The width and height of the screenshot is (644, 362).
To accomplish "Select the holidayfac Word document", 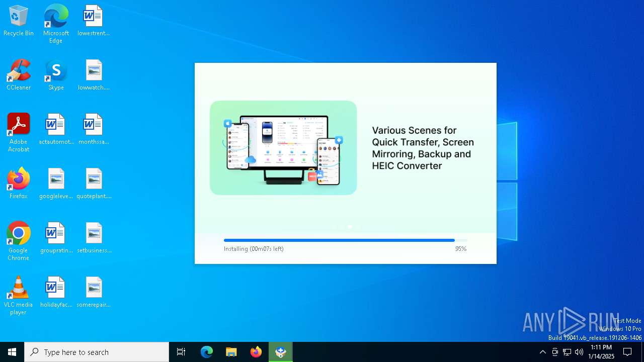I will pyautogui.click(x=56, y=293).
